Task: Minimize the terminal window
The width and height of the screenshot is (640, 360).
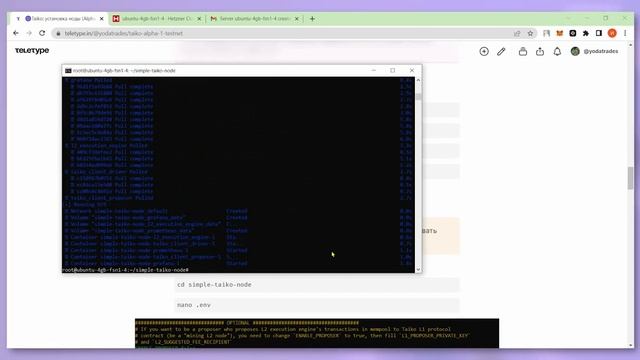Action: coord(373,71)
